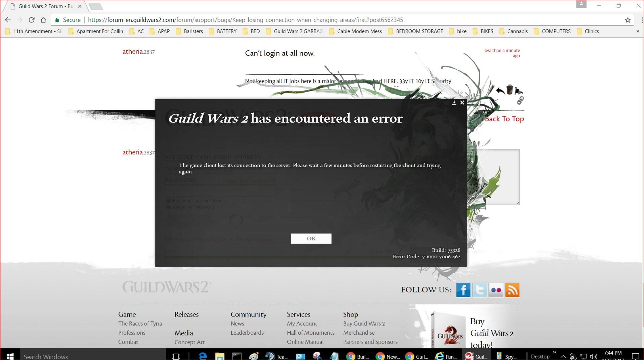Viewport: 644px width, 360px height.
Task: Open the 'Concept Art' footer link
Action: coord(189,342)
